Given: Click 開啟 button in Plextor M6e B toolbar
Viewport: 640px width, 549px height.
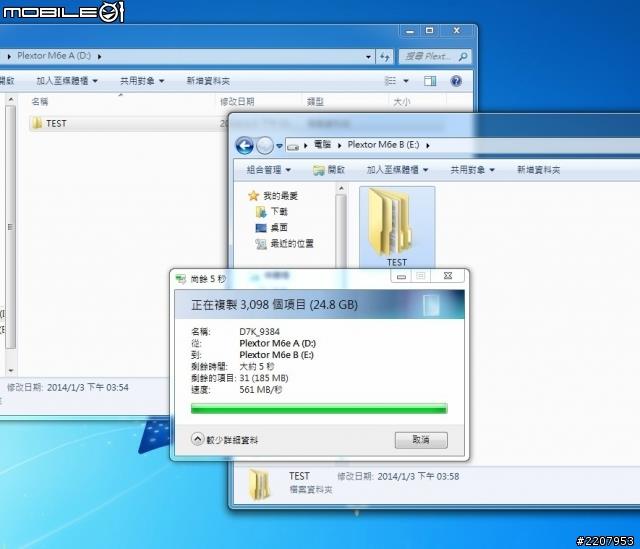Looking at the screenshot, I should 329,170.
